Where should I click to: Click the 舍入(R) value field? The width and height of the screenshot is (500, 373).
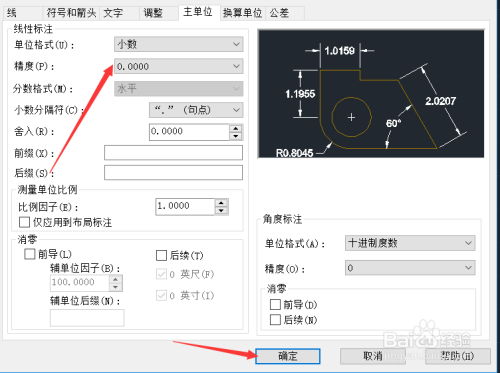point(189,132)
